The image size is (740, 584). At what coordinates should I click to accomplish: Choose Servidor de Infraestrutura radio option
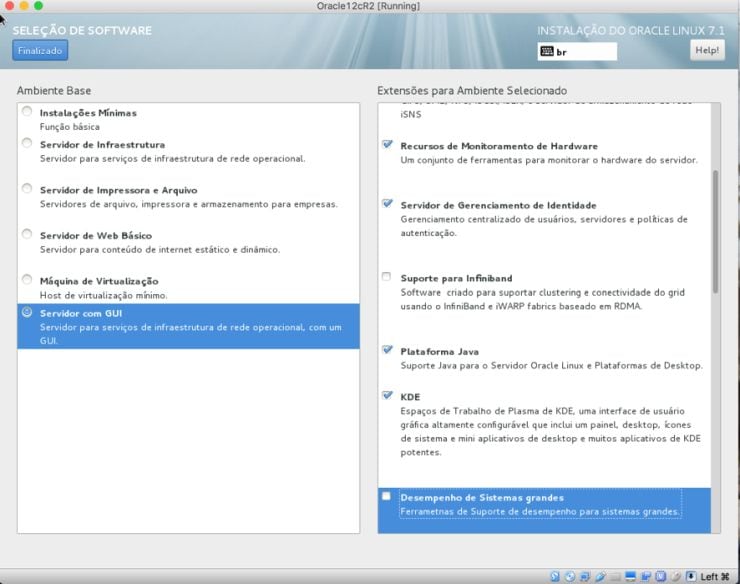[27, 143]
